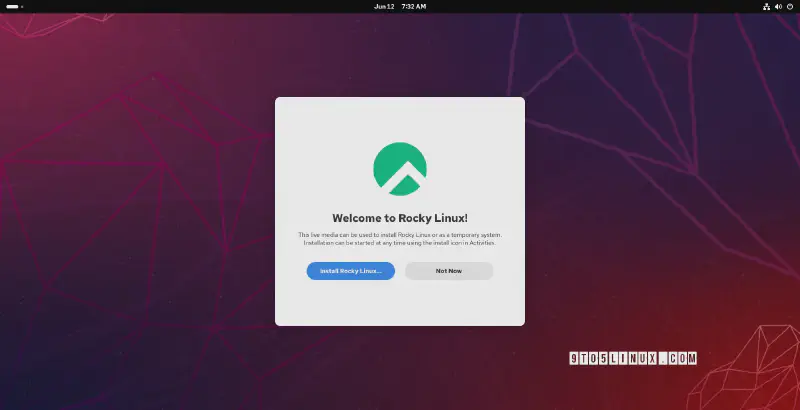Click the Activities pill indicator
This screenshot has height=410, width=800.
click(x=12, y=6)
